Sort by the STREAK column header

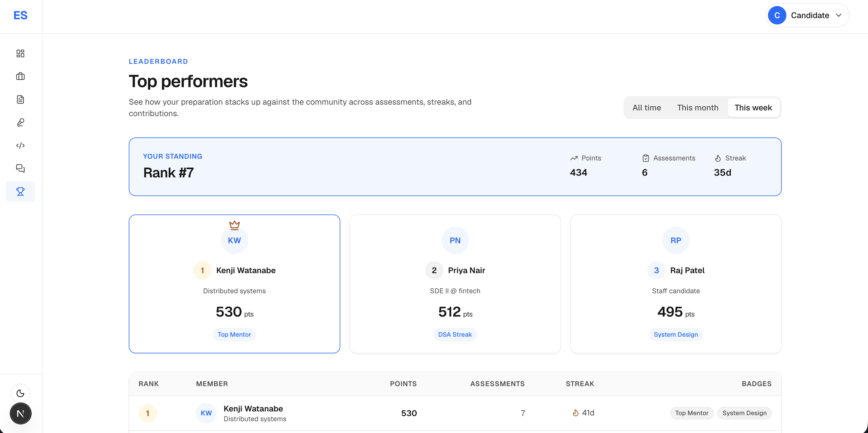(580, 384)
